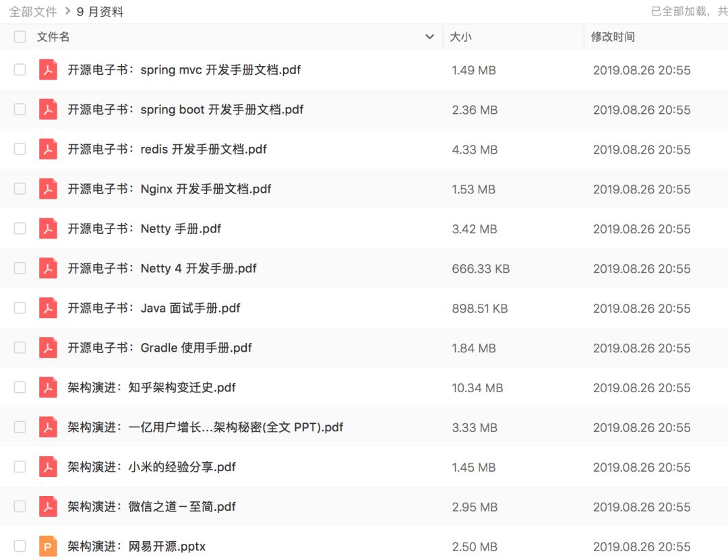This screenshot has width=728, height=560.
Task: Open file Gradle 使用手册.pdf
Action: click(160, 348)
